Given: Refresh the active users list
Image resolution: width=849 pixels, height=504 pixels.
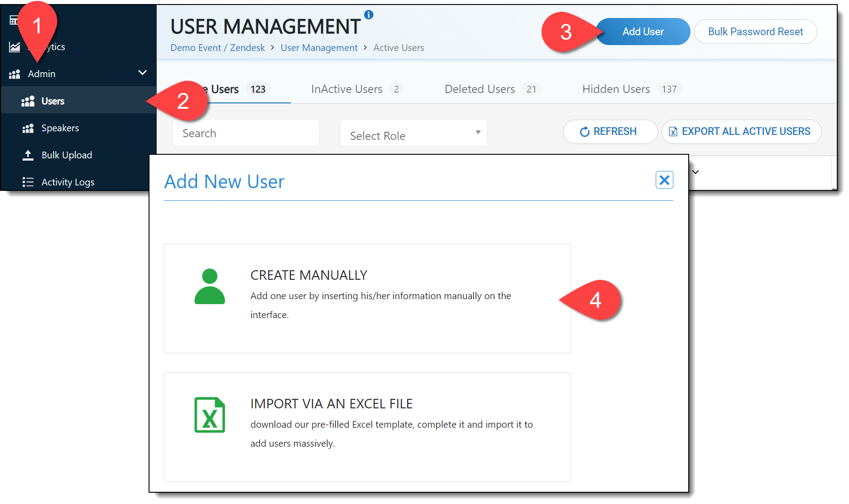Looking at the screenshot, I should coord(610,132).
